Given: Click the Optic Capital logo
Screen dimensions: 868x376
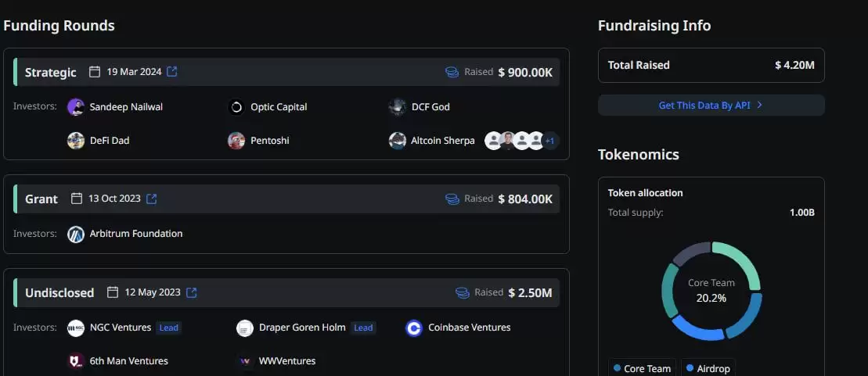Looking at the screenshot, I should click(236, 107).
